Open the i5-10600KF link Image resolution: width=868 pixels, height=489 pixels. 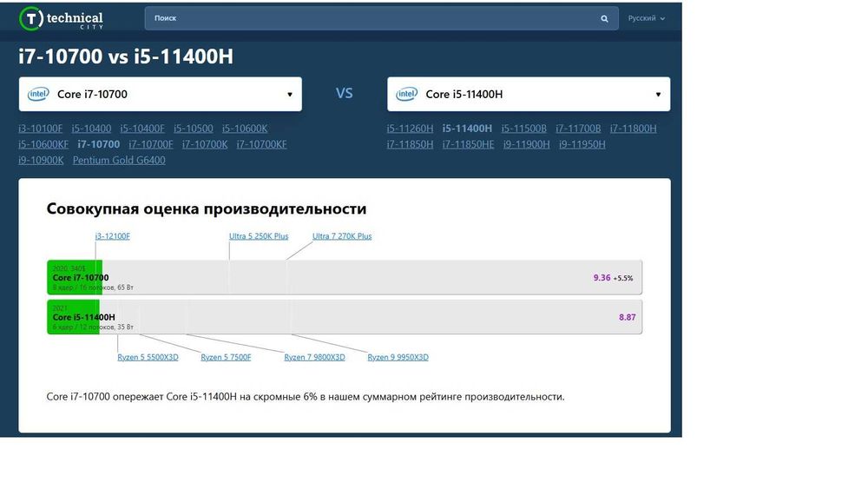43,144
